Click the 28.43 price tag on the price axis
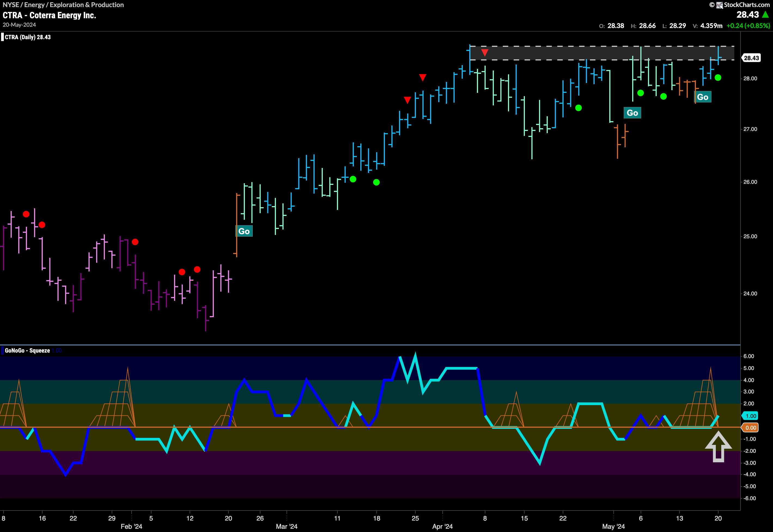The height and width of the screenshot is (532, 773). pos(751,58)
